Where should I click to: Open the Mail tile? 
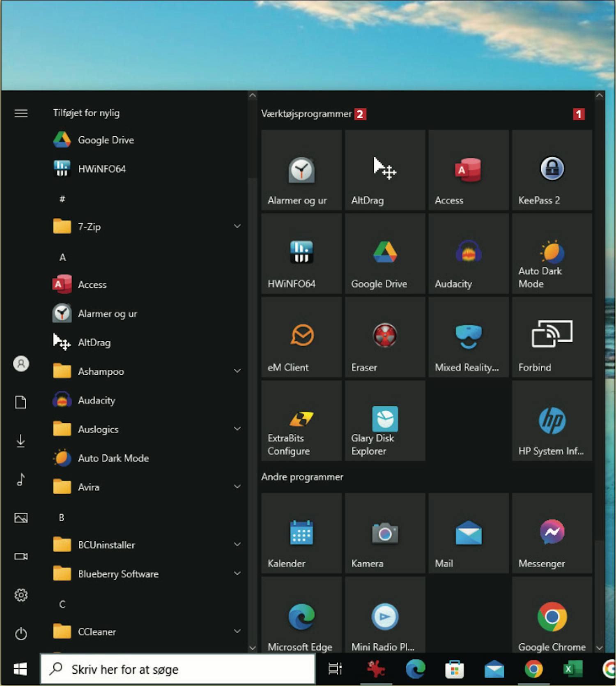tap(469, 533)
